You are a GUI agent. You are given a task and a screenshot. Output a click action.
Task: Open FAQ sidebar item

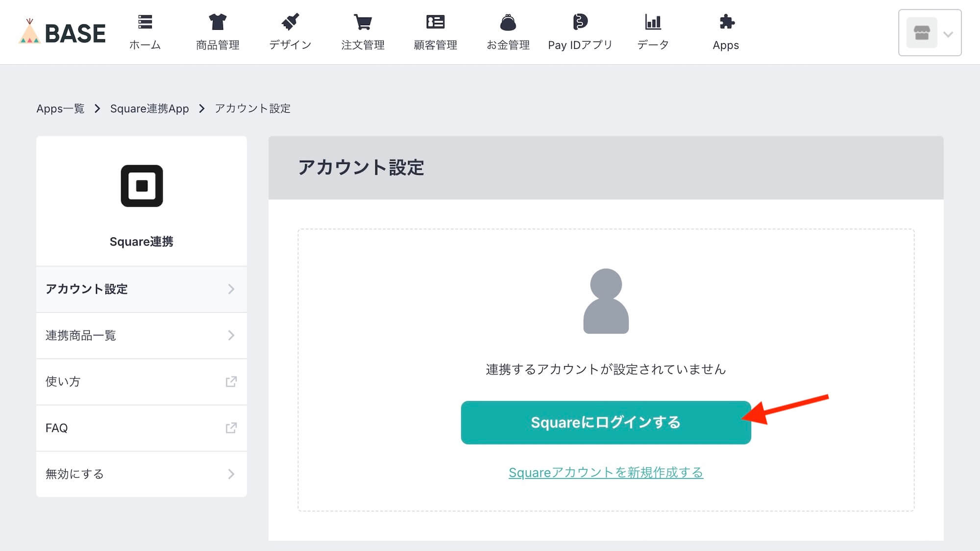click(x=142, y=428)
